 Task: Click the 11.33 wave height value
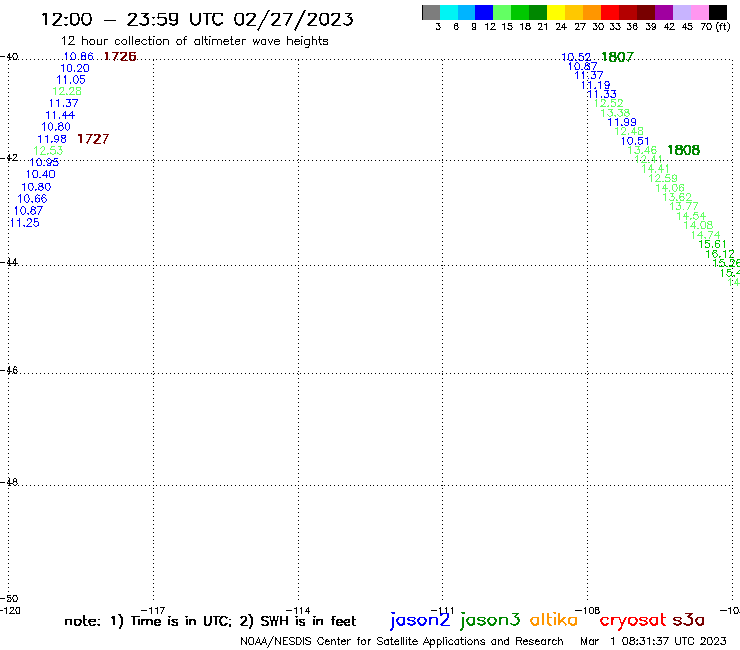[x=602, y=94]
